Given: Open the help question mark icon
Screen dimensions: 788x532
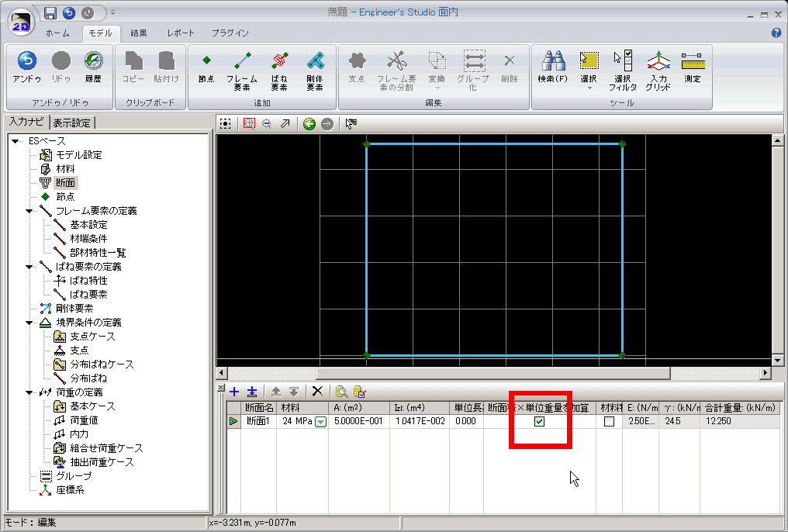Looking at the screenshot, I should pos(776,33).
